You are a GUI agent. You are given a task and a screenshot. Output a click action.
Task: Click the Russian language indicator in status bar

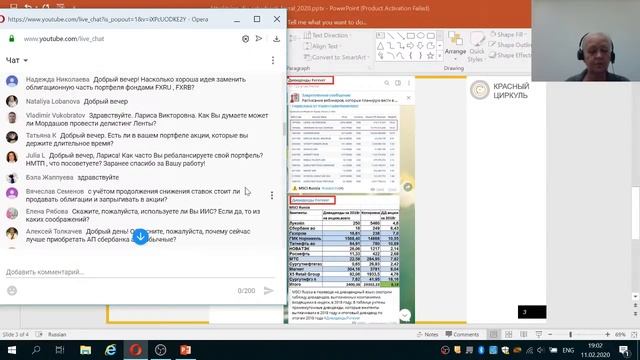[x=57, y=334]
